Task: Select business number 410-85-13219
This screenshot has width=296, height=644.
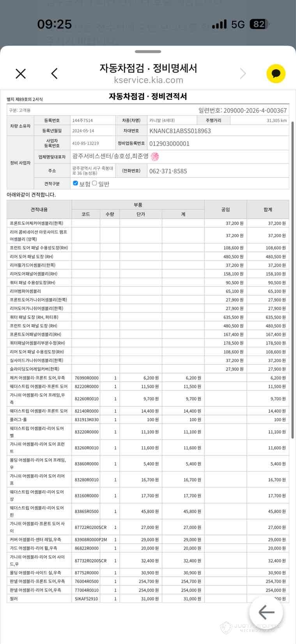Action: click(85, 144)
